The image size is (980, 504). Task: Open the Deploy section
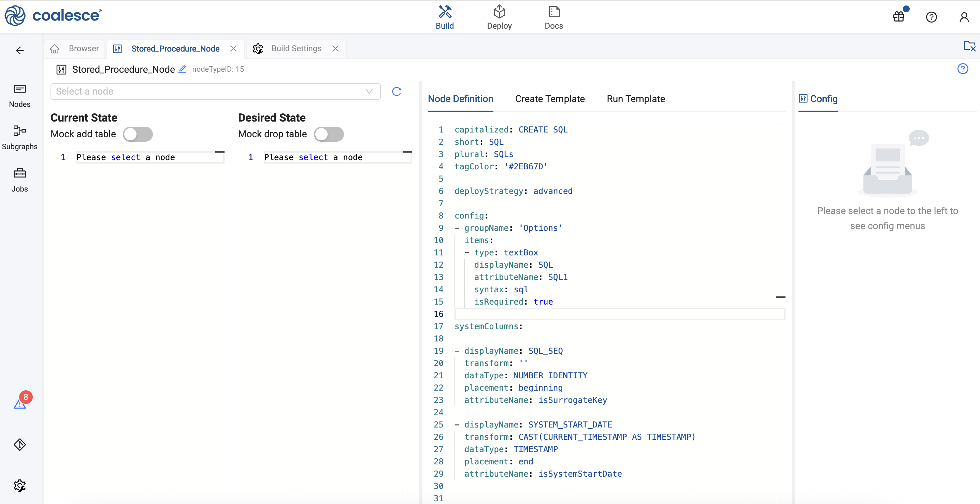499,17
